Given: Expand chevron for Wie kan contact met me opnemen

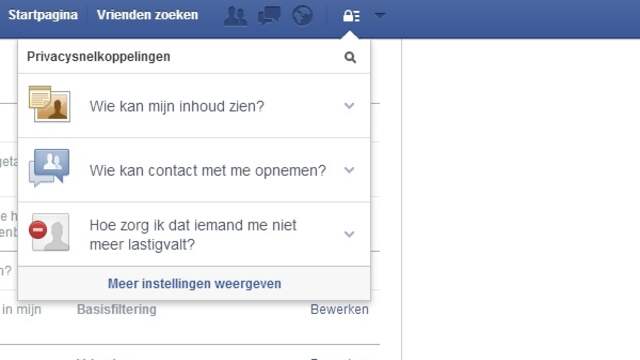Looking at the screenshot, I should (349, 170).
